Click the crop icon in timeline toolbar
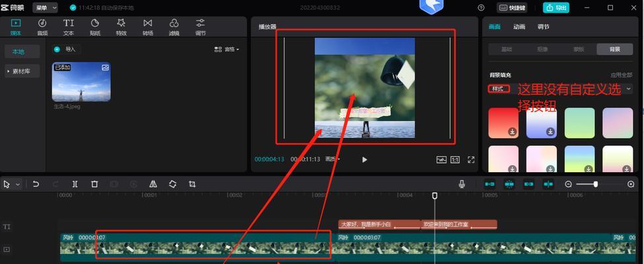The height and width of the screenshot is (264, 644). 192,184
